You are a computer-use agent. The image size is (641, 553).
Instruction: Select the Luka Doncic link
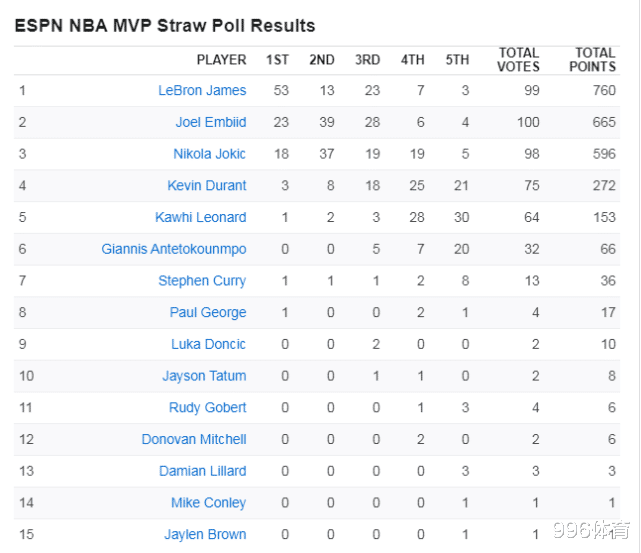pyautogui.click(x=208, y=345)
